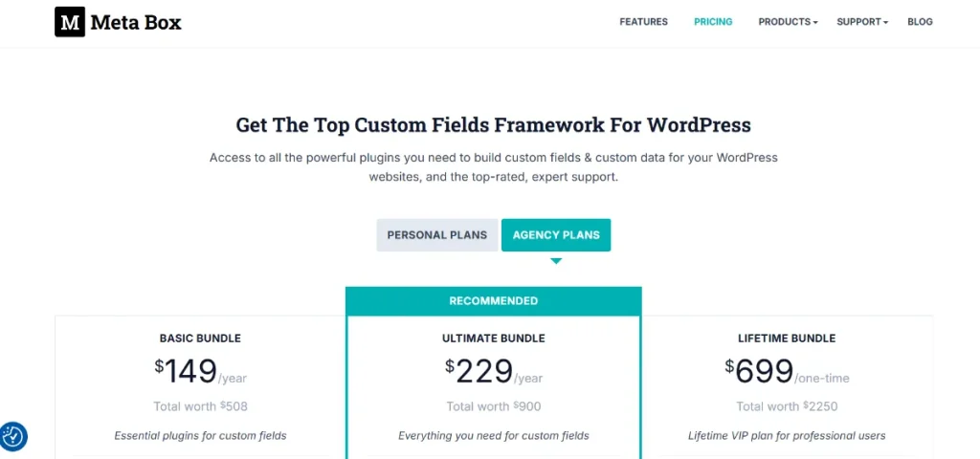Click the Ultimate Bundle plan title
Screen dimensions: 980x459
click(x=493, y=339)
